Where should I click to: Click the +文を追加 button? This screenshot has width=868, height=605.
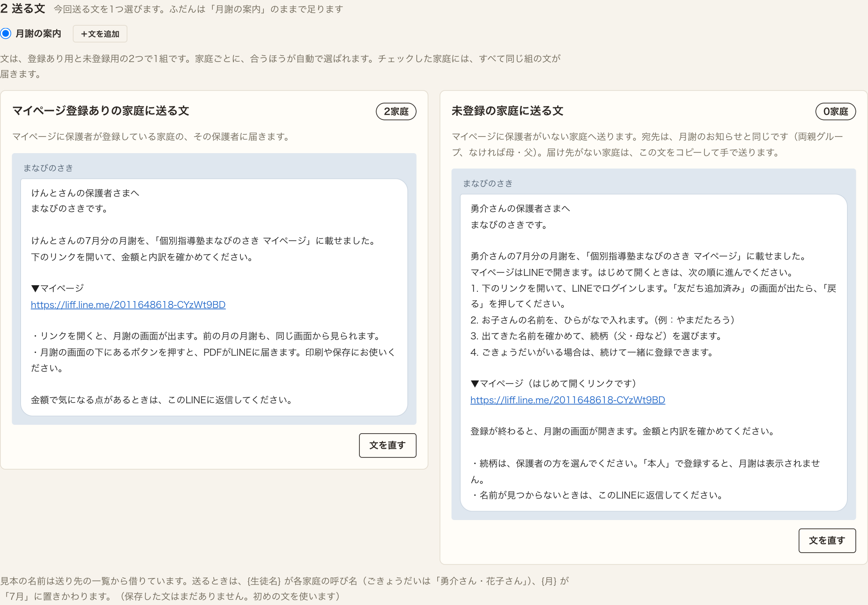(100, 34)
